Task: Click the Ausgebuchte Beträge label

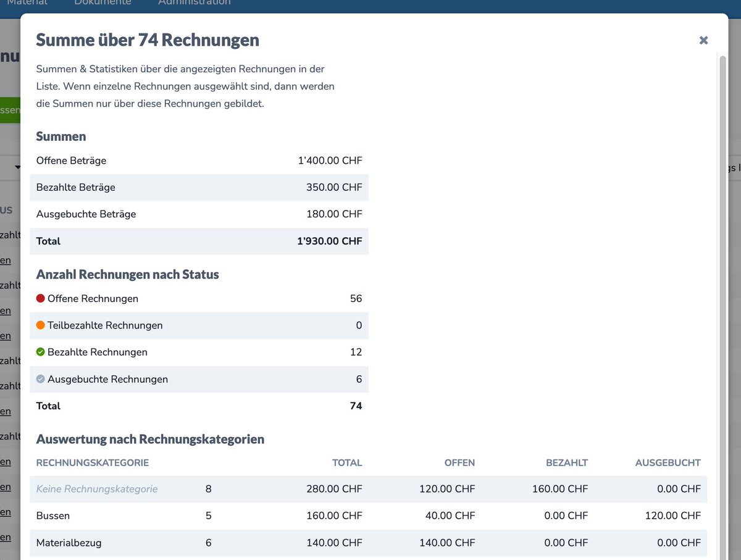Action: pyautogui.click(x=86, y=214)
